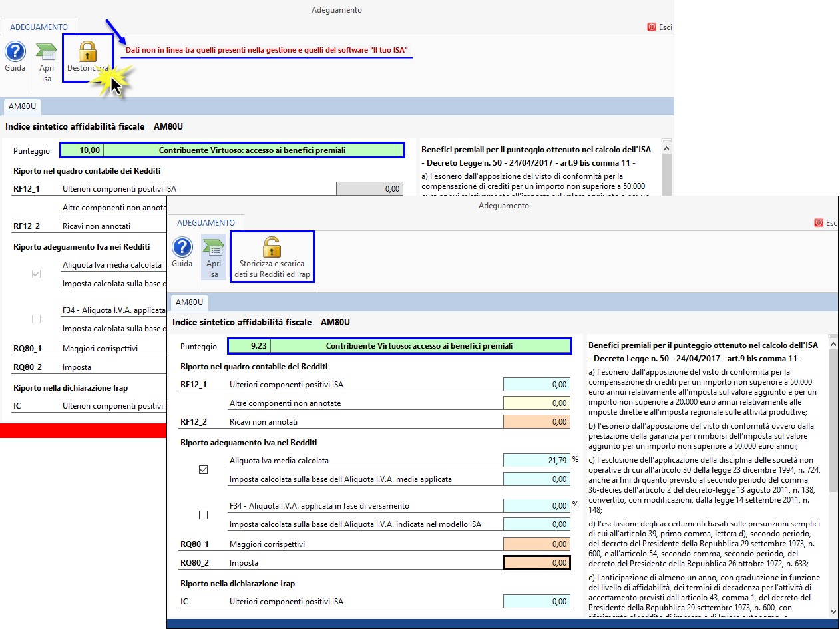The width and height of the screenshot is (840, 629).
Task: Click the Esci icon in the front window
Action: click(819, 223)
